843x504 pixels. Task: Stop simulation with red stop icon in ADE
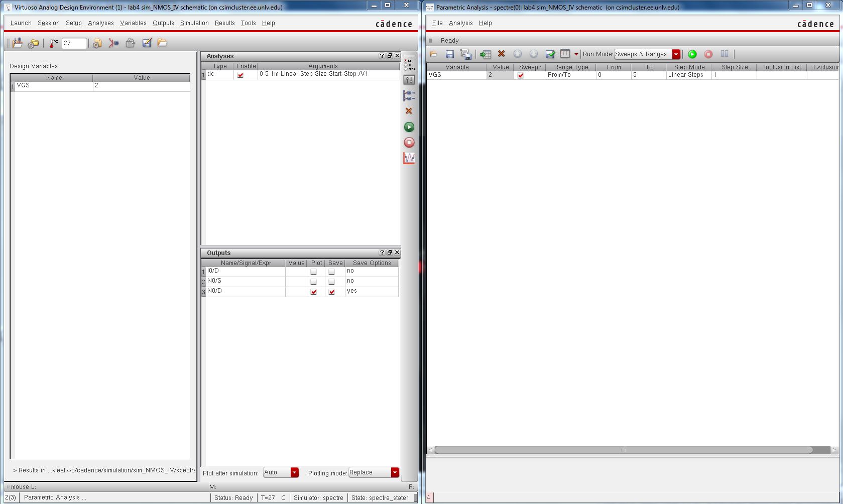pyautogui.click(x=409, y=143)
